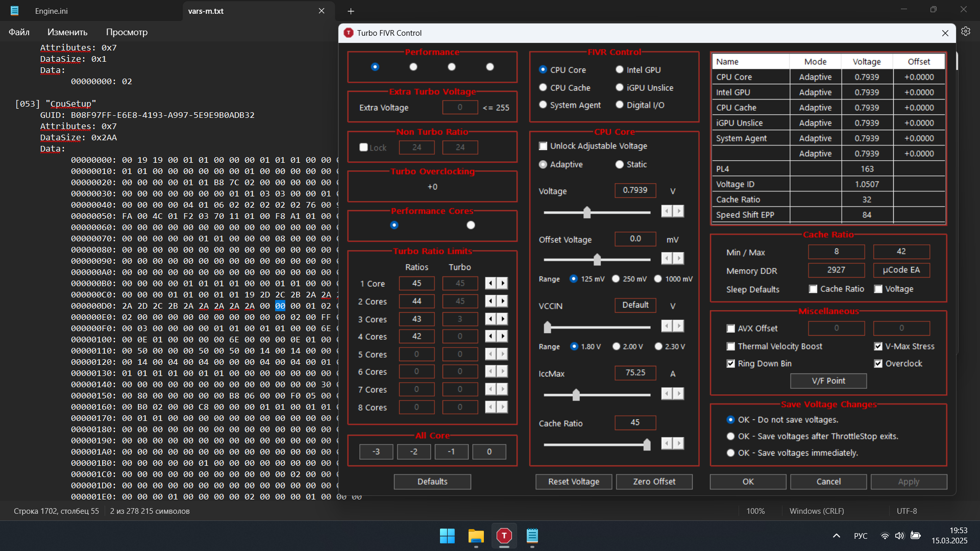The width and height of the screenshot is (980, 551).
Task: Click Windows Start button
Action: 447,536
